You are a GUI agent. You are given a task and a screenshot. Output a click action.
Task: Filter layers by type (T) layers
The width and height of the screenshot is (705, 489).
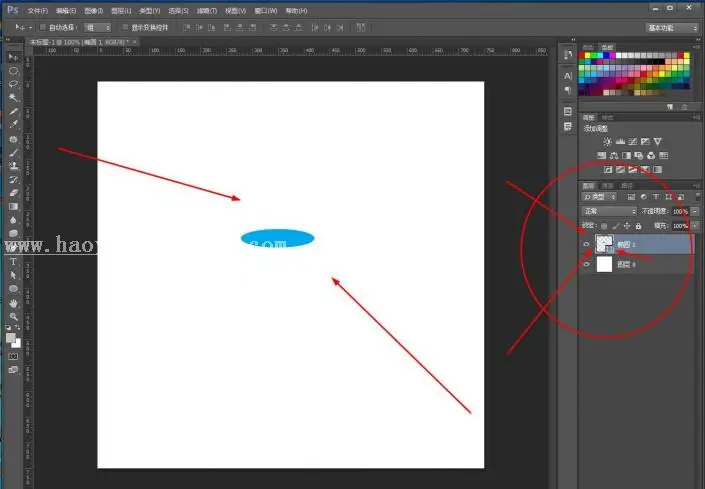[656, 197]
